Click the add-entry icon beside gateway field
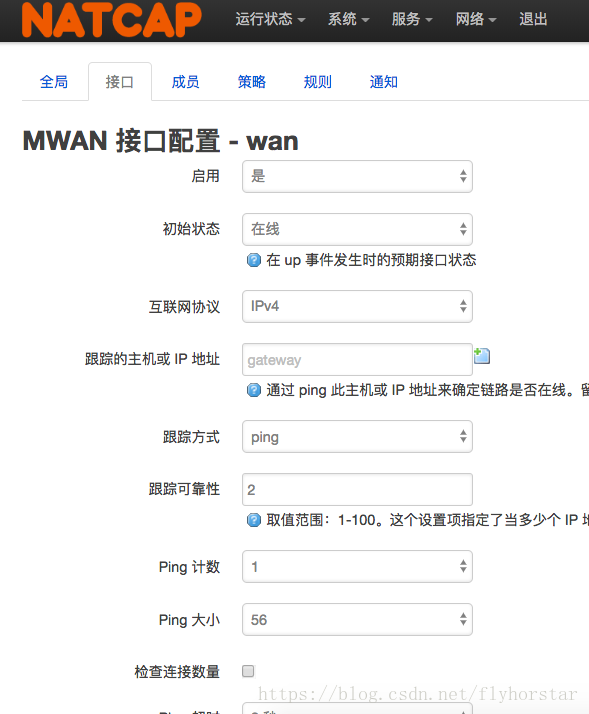This screenshot has height=714, width=589. point(482,356)
